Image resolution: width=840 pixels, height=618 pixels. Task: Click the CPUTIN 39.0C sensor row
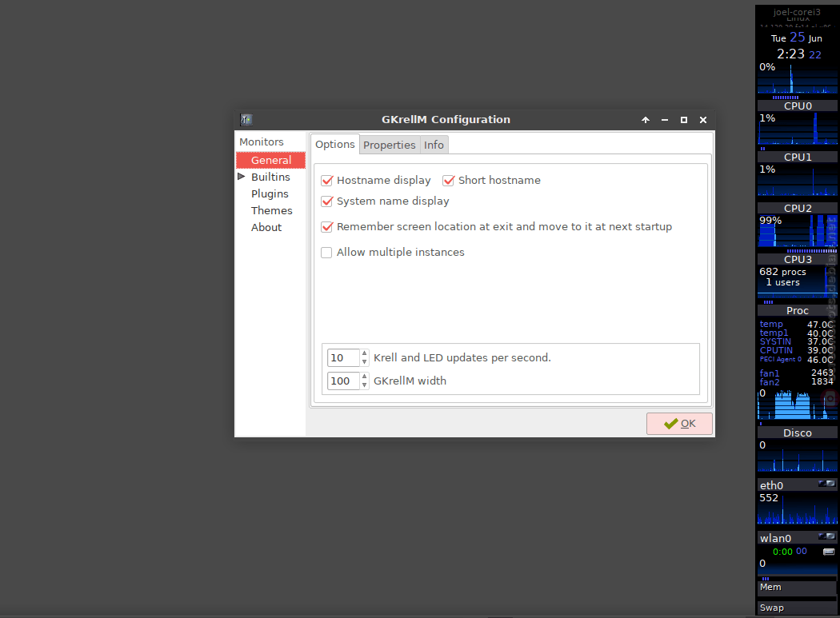point(797,350)
